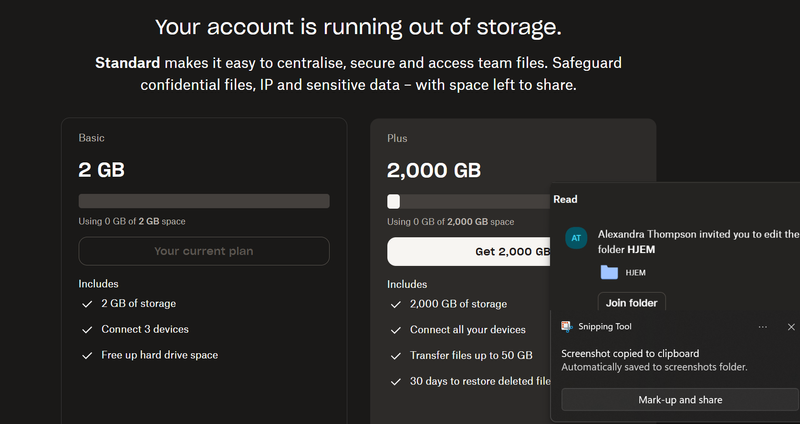Click checkmark beside Connect all your devices

(396, 330)
